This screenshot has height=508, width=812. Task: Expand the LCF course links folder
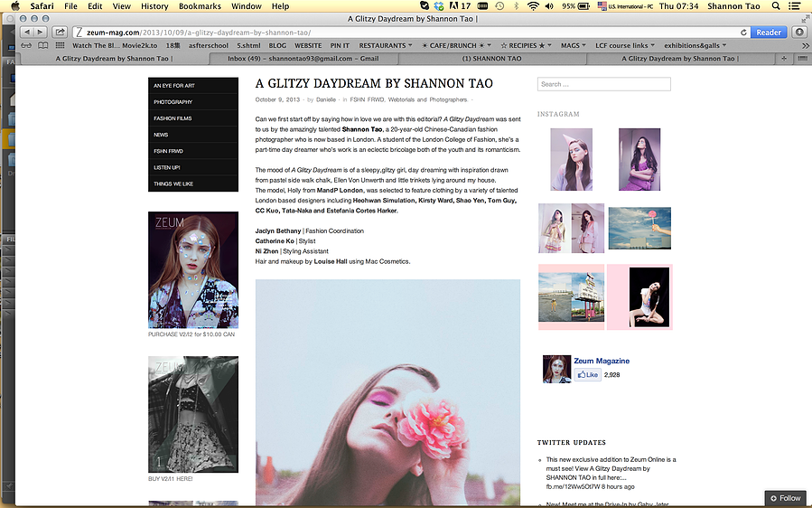pos(624,45)
